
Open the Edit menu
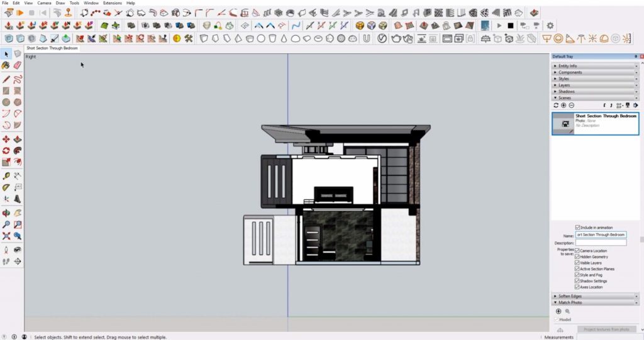click(16, 3)
